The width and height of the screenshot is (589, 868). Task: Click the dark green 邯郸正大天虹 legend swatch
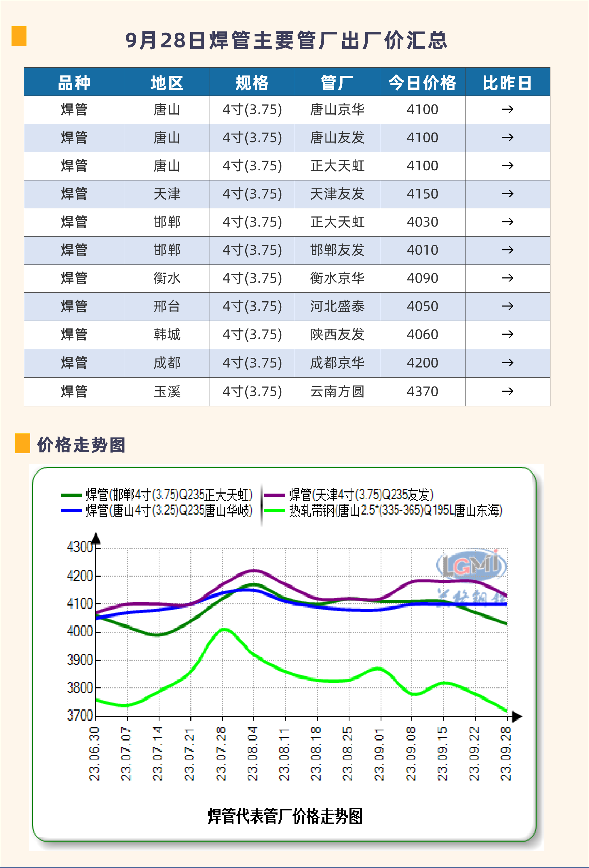pyautogui.click(x=71, y=495)
